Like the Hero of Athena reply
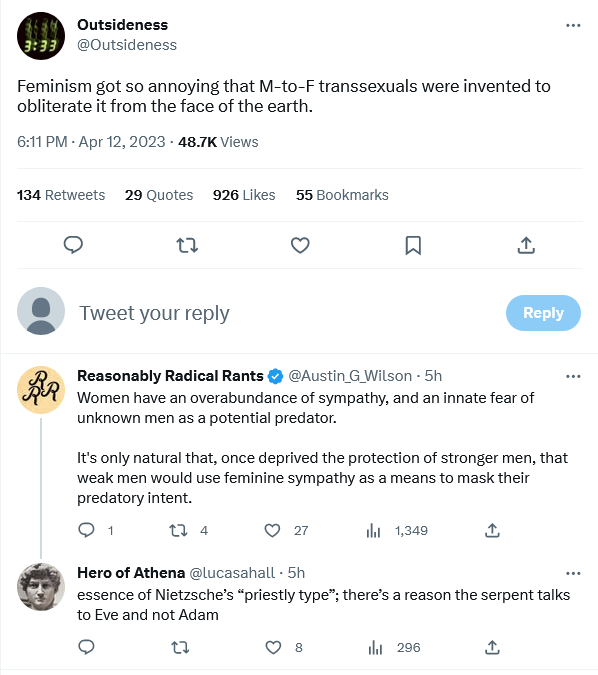The image size is (598, 675). 273,647
